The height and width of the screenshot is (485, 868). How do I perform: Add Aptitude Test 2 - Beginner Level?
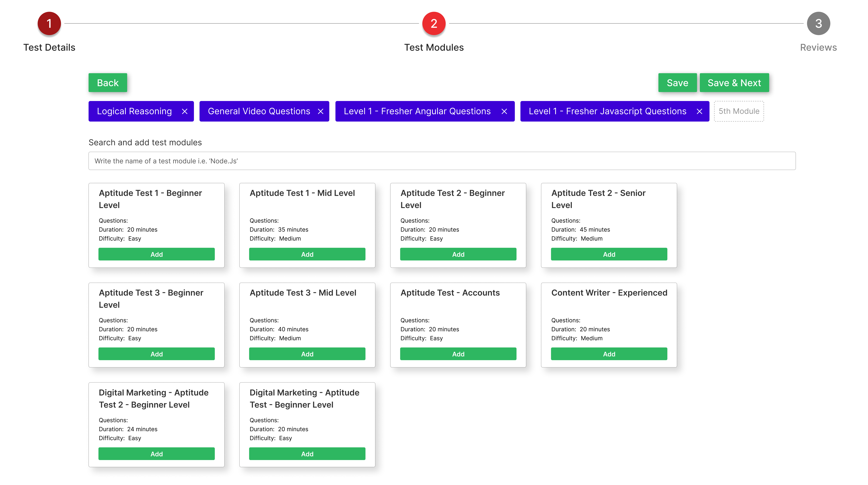click(458, 254)
